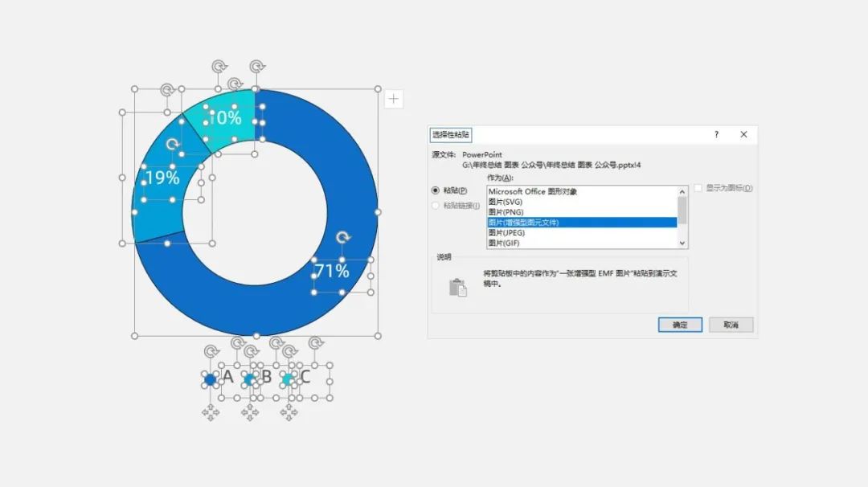Close the 选择性粘贴 dialog
868x487 pixels.
pos(743,134)
